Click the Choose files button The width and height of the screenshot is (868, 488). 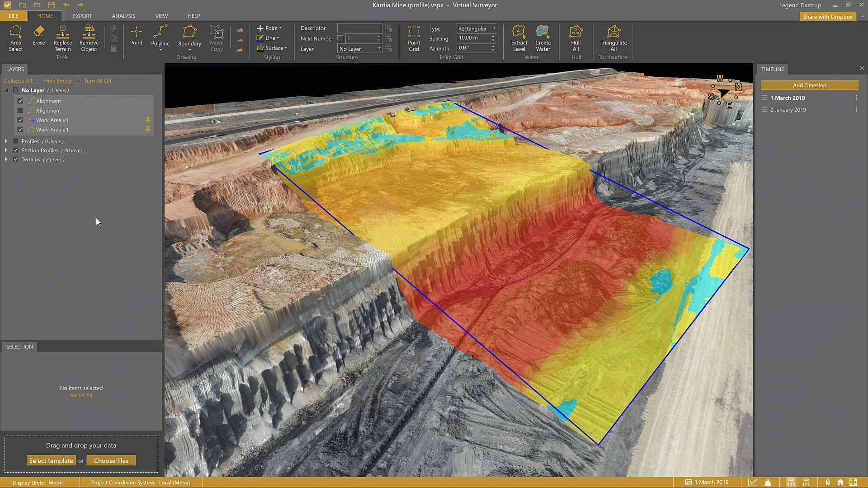pyautogui.click(x=111, y=460)
